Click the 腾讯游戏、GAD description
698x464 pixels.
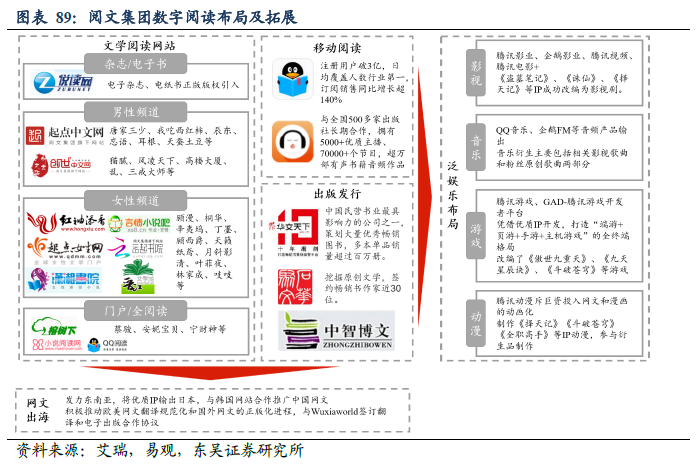click(563, 236)
